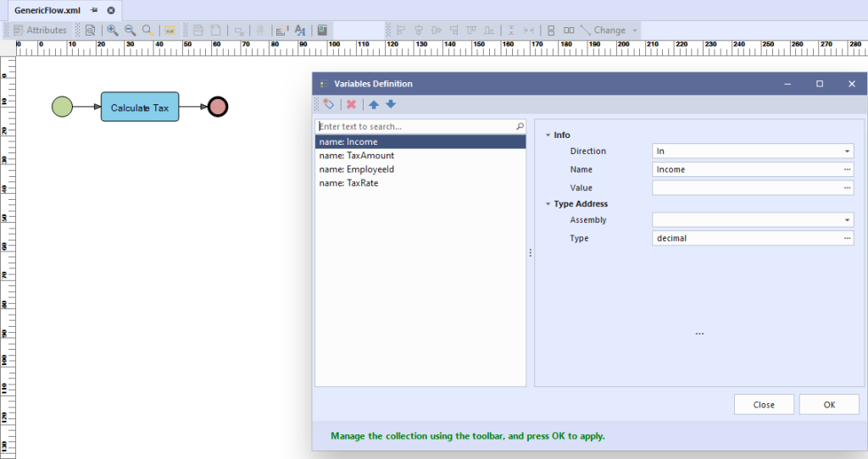This screenshot has height=459, width=868.
Task: Move variable up with blue arrow
Action: coord(374,104)
